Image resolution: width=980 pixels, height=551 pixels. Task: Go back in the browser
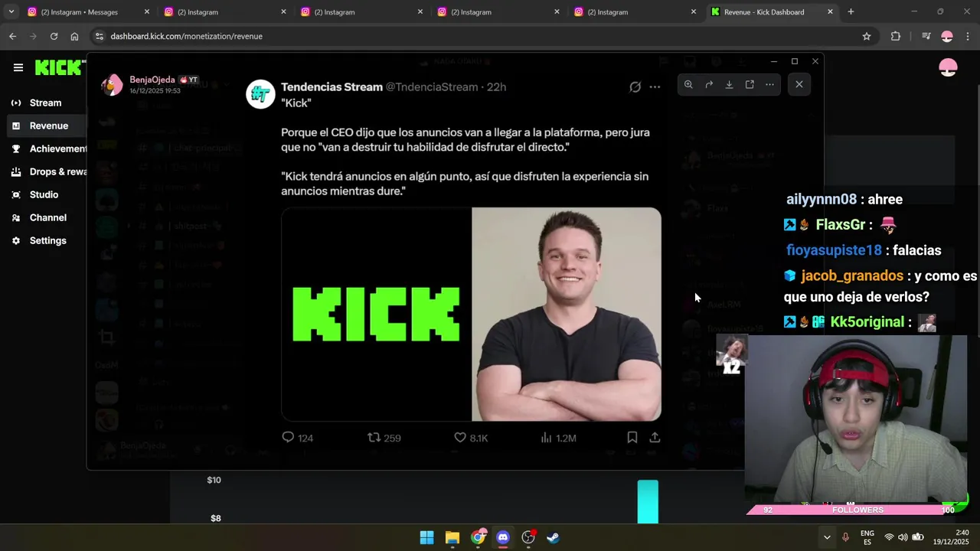pyautogui.click(x=12, y=36)
